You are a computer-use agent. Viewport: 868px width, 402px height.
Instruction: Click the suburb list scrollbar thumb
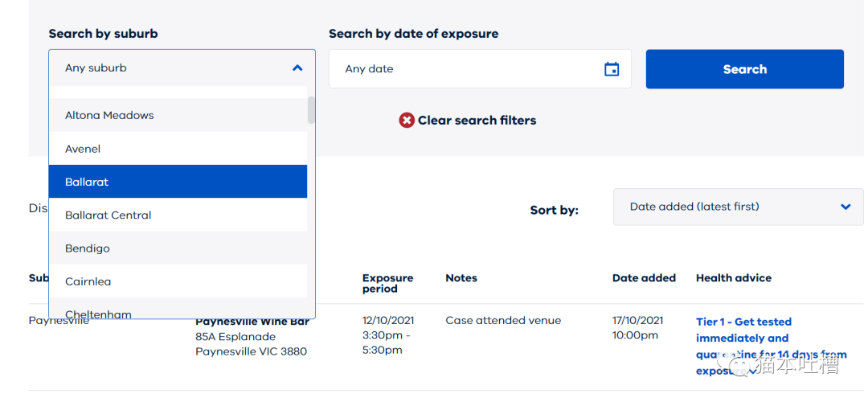[x=311, y=109]
